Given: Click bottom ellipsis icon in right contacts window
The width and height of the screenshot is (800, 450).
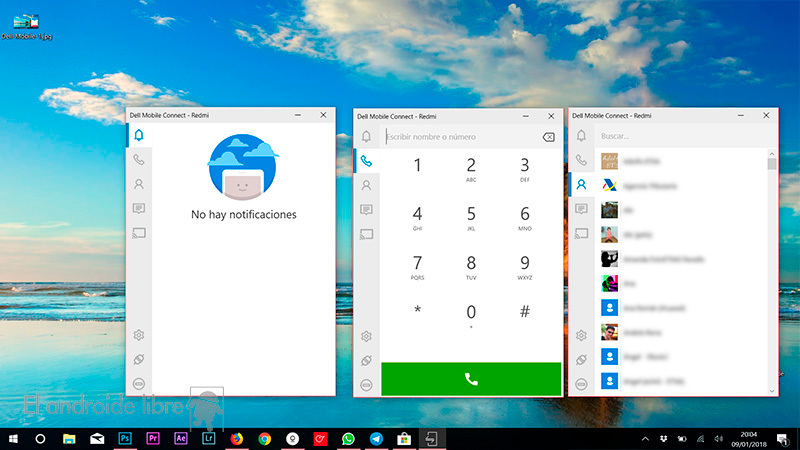Looking at the screenshot, I should (x=581, y=384).
